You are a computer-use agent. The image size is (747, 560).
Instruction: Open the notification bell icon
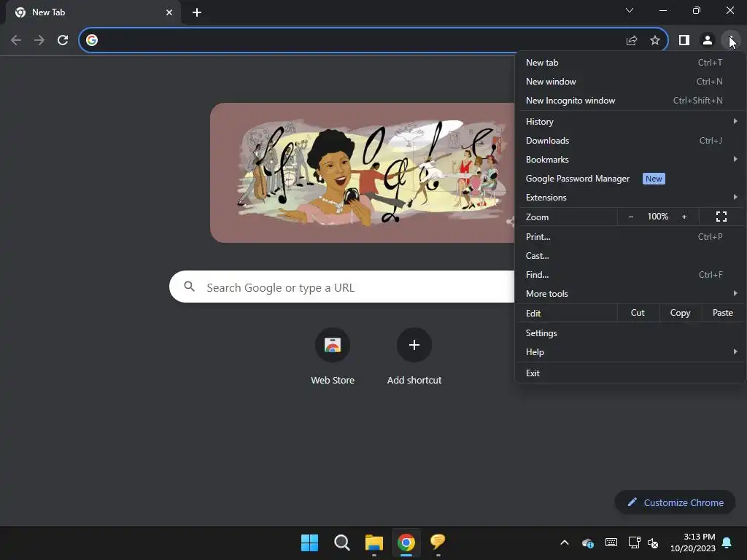pyautogui.click(x=727, y=542)
